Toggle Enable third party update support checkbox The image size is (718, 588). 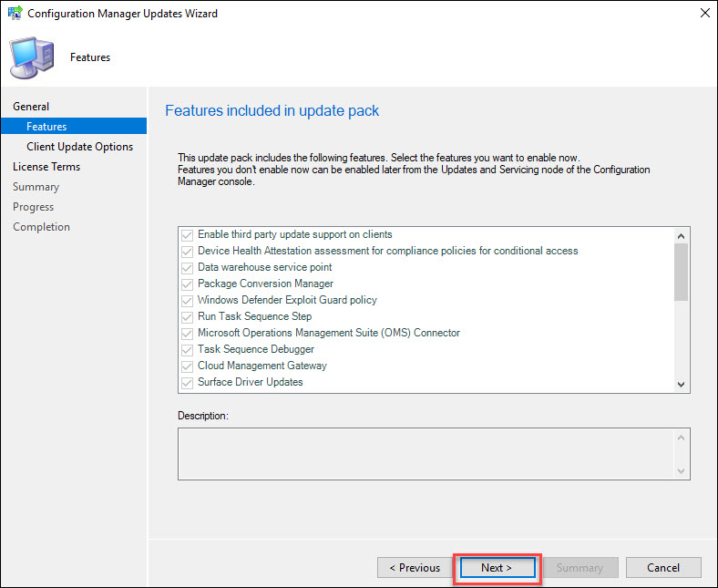pyautogui.click(x=187, y=235)
